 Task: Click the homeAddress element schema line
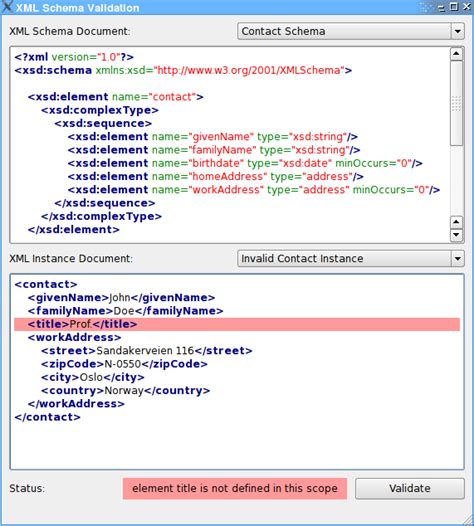(215, 176)
